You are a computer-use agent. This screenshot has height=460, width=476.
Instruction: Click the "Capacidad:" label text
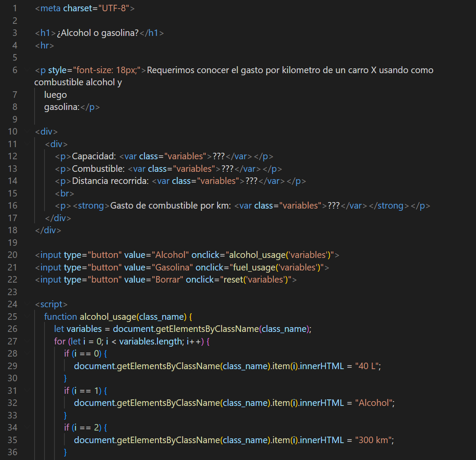[94, 156]
